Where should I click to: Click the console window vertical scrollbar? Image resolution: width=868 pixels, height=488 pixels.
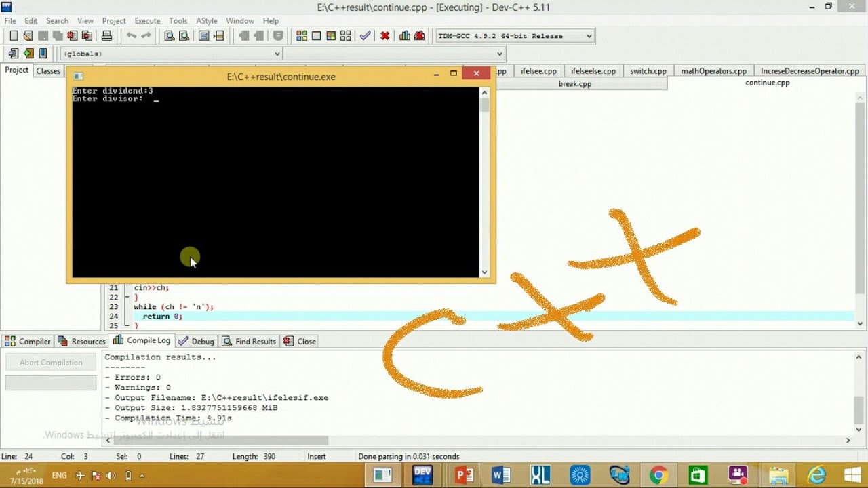coord(484,182)
